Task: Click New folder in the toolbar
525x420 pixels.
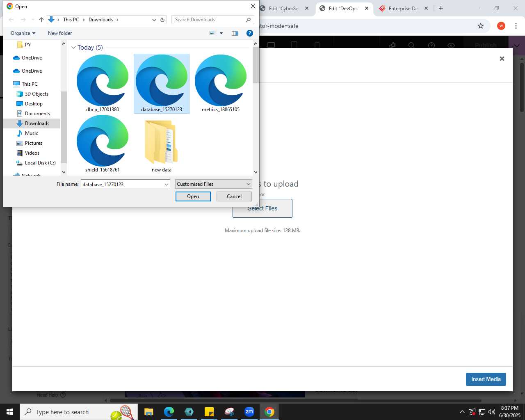Action: click(x=60, y=33)
